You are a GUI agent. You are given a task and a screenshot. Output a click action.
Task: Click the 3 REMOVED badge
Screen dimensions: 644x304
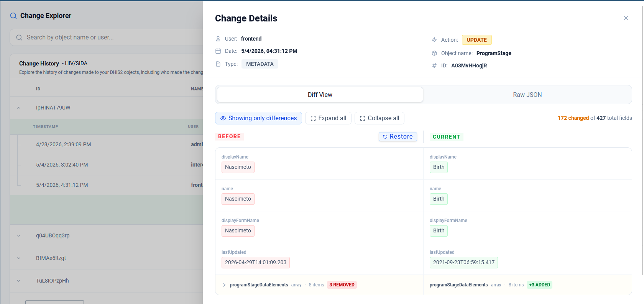point(342,285)
